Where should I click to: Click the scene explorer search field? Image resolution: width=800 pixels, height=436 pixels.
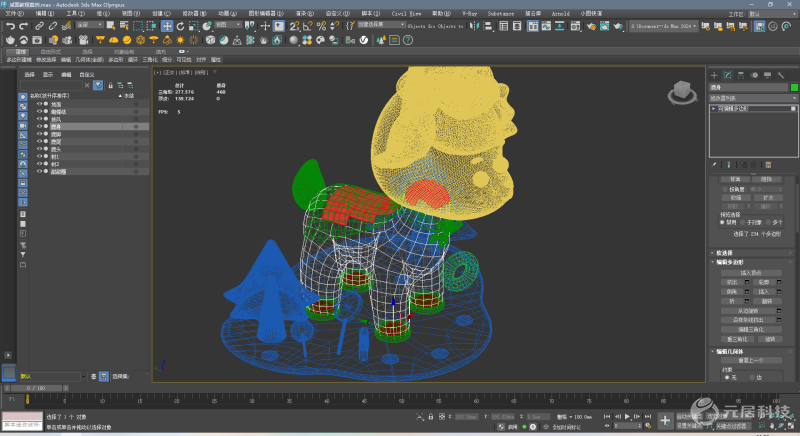[x=51, y=85]
